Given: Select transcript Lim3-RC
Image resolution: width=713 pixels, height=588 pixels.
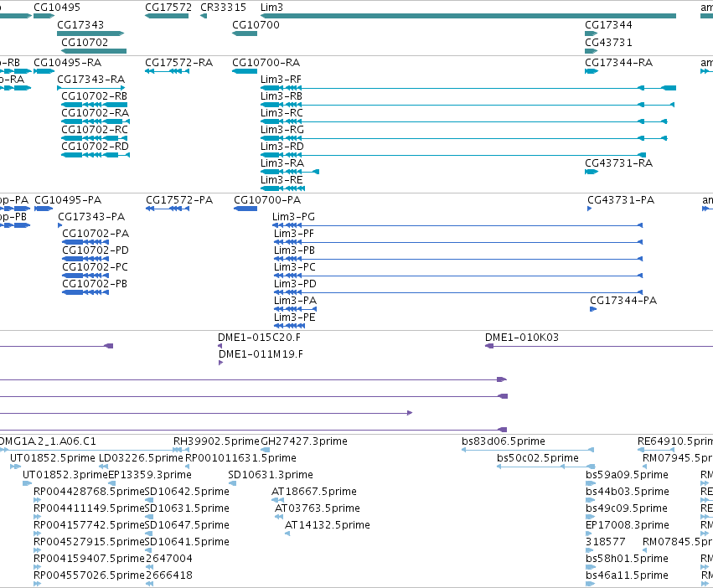Looking at the screenshot, I should (282, 113).
